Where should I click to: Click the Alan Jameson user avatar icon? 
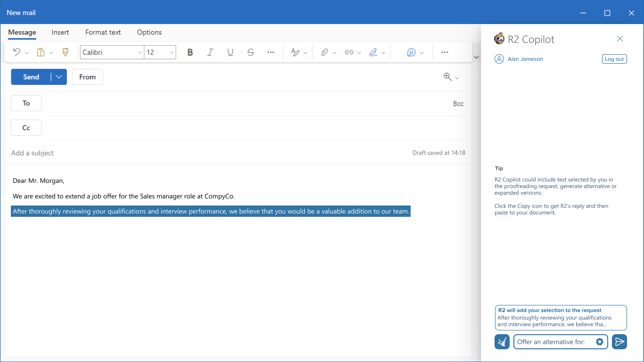click(x=499, y=59)
